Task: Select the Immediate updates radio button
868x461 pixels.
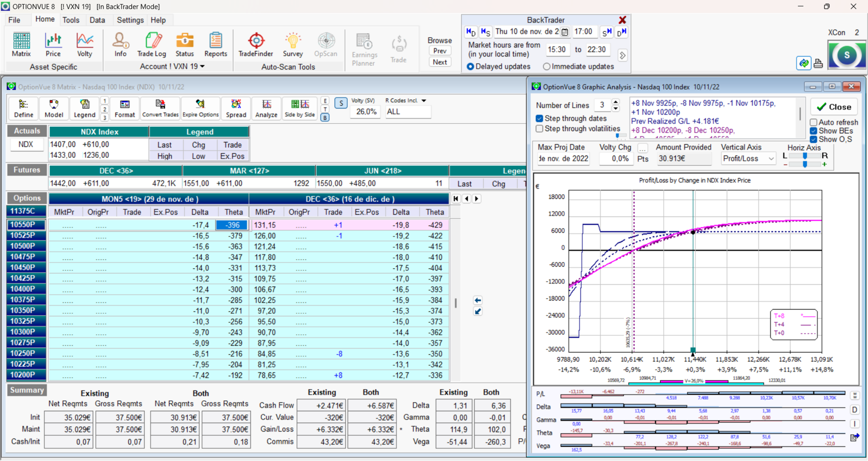Action: coord(547,67)
